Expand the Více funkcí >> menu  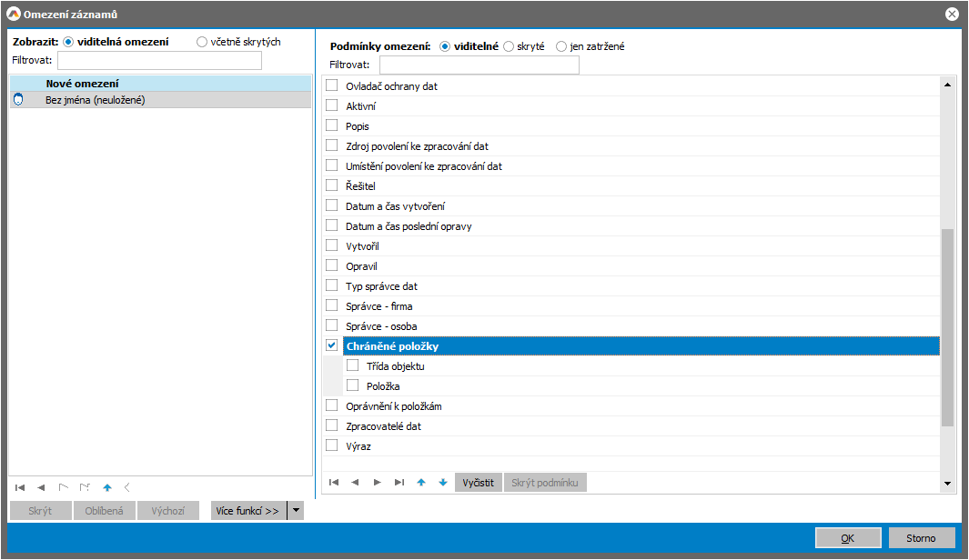pos(247,511)
